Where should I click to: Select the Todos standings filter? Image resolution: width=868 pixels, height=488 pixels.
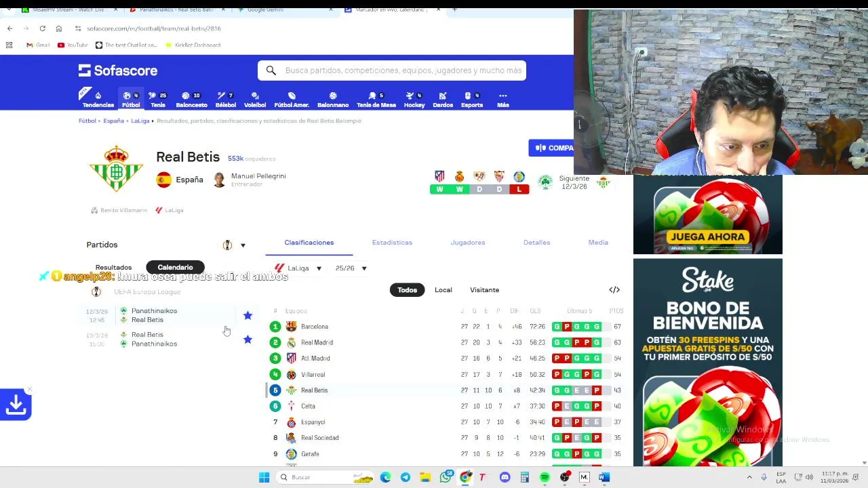[407, 289]
